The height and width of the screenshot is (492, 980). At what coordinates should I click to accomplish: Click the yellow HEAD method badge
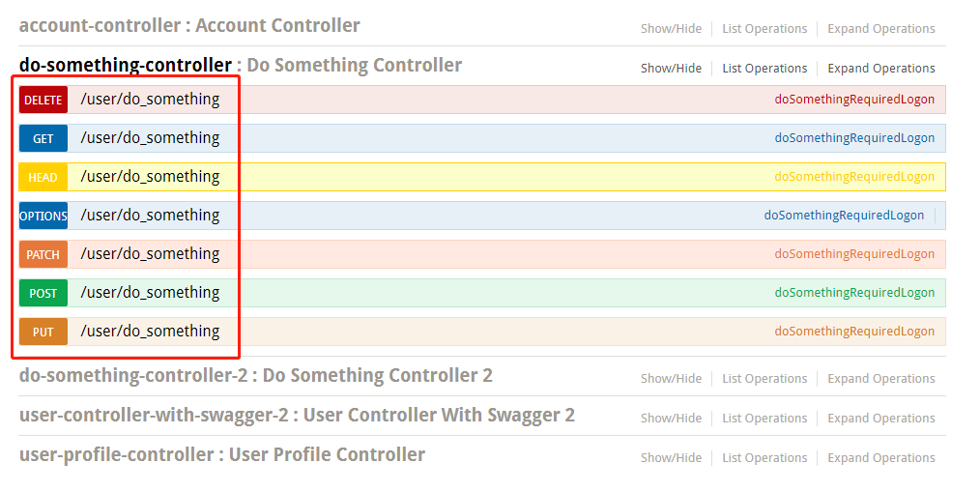[43, 178]
